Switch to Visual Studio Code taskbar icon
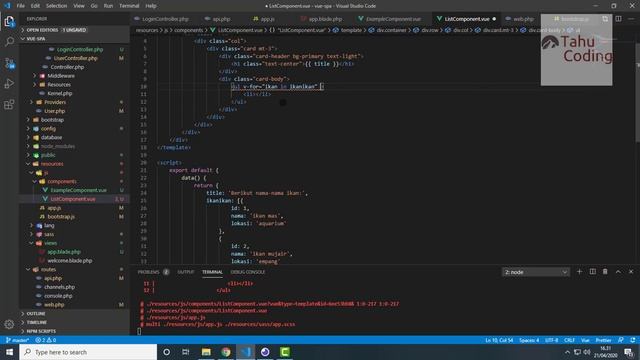 coord(245,352)
